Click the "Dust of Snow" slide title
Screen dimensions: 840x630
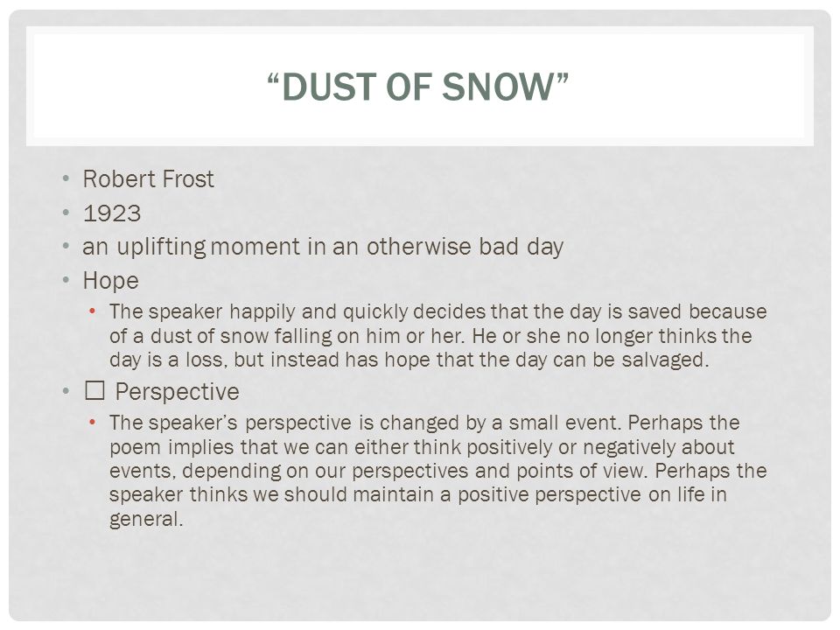point(417,87)
